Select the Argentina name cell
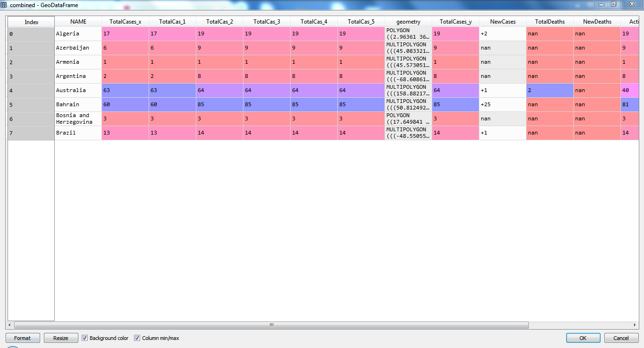 pos(78,76)
